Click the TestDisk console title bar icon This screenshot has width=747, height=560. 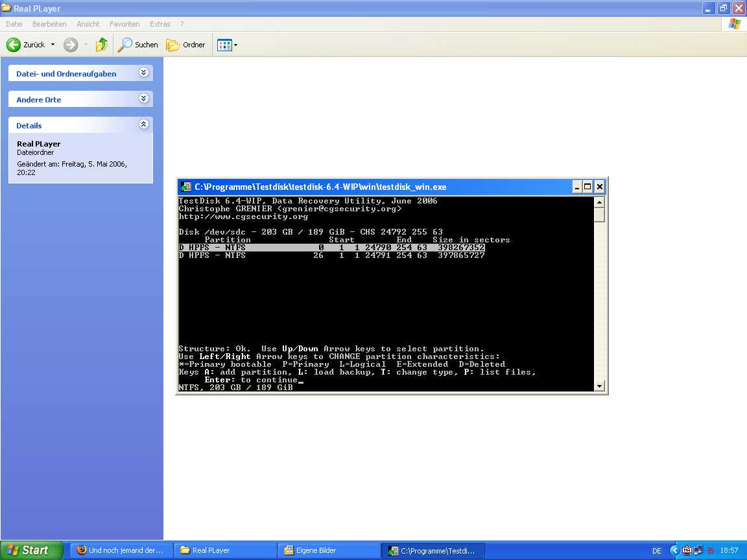click(x=186, y=187)
